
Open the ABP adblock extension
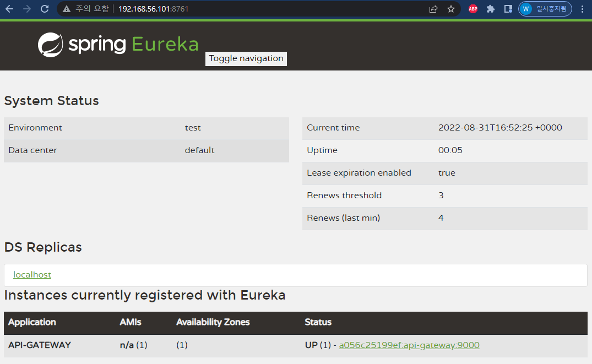tap(473, 9)
